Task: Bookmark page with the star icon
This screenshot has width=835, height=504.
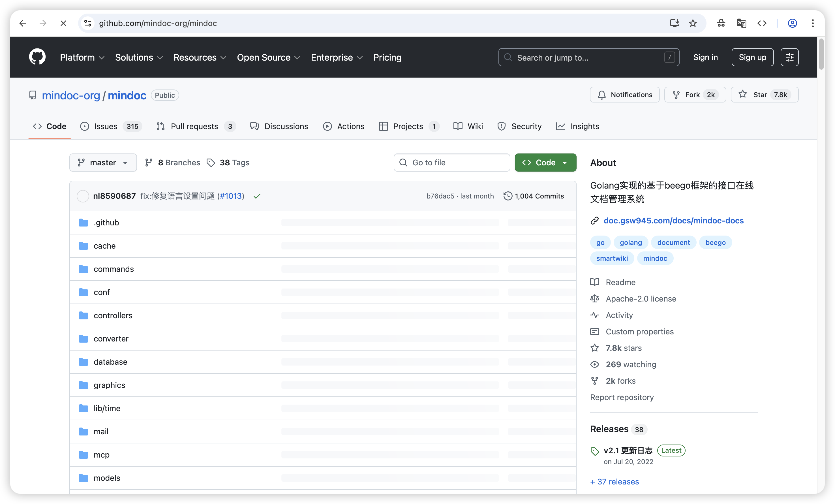Action: click(693, 23)
